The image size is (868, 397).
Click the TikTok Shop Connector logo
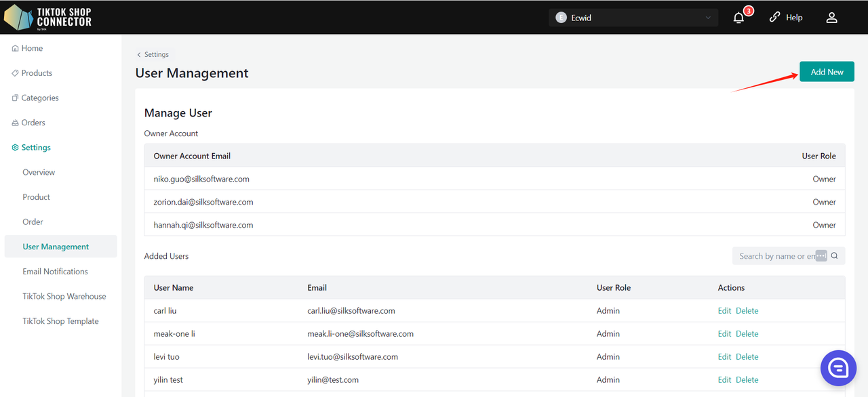point(47,17)
